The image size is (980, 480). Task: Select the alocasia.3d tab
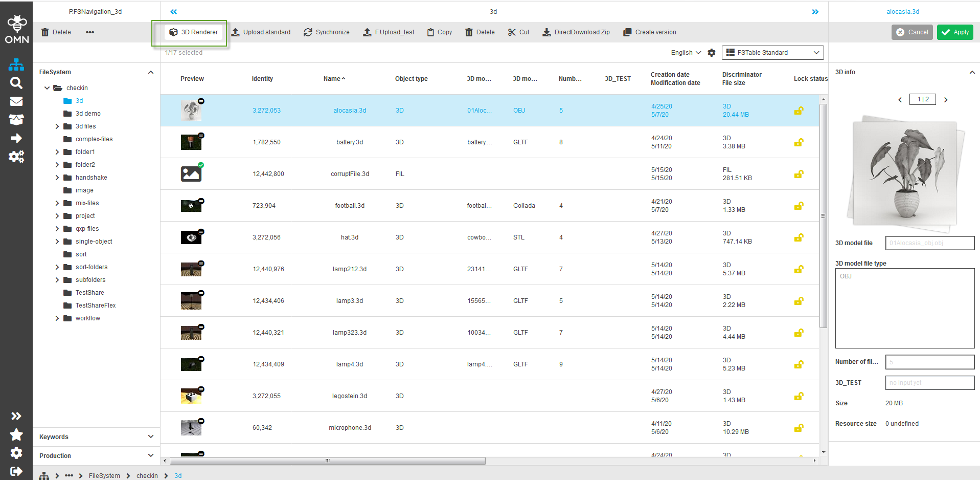point(902,12)
